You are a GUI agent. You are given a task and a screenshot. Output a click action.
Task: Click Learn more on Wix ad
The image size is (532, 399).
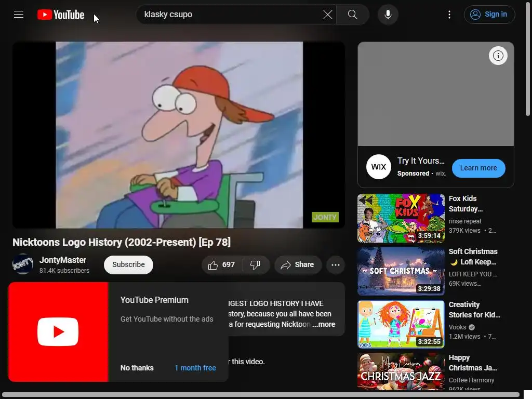[x=478, y=168]
